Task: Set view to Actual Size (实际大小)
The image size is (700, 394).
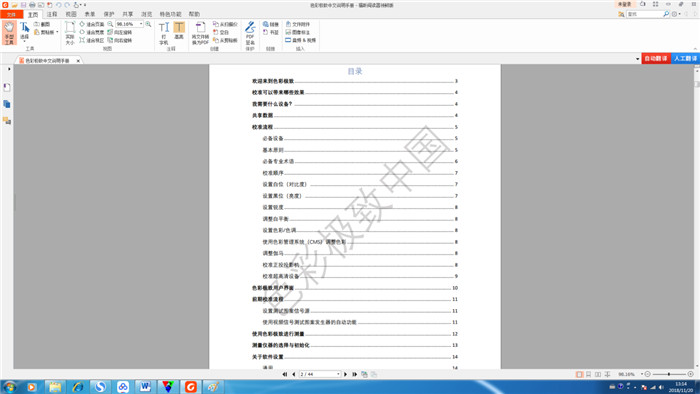Action: point(70,33)
